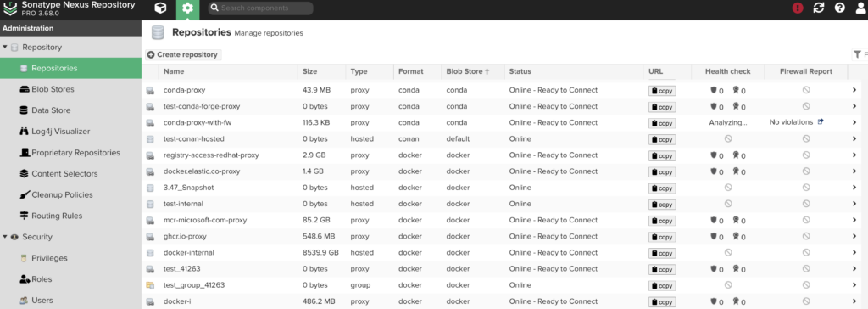Open the user account icon
This screenshot has height=309, width=868.
point(861,8)
